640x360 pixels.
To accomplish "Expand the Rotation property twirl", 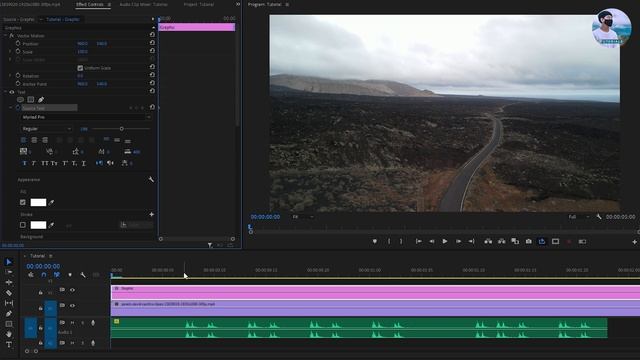I will 10,76.
